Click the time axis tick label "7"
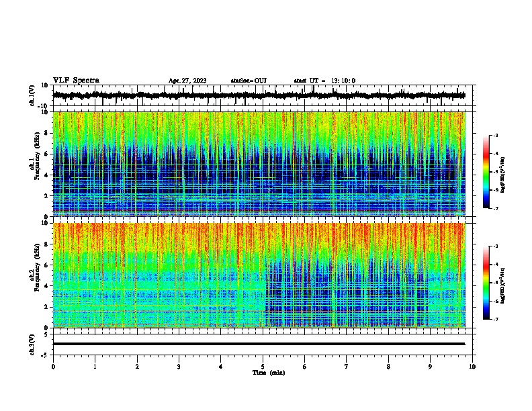 (347, 367)
